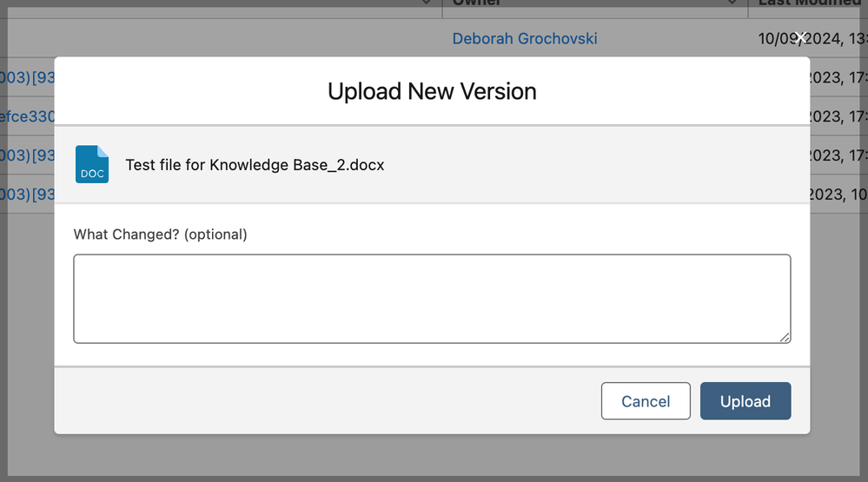The width and height of the screenshot is (868, 482).
Task: Expand the Owner column dropdown chevron
Action: 732,3
